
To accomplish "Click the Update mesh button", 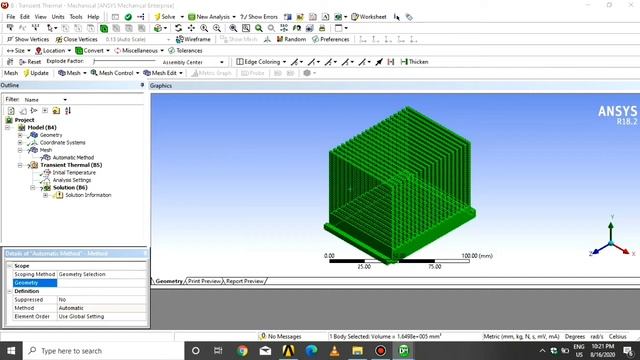I will tap(36, 73).
